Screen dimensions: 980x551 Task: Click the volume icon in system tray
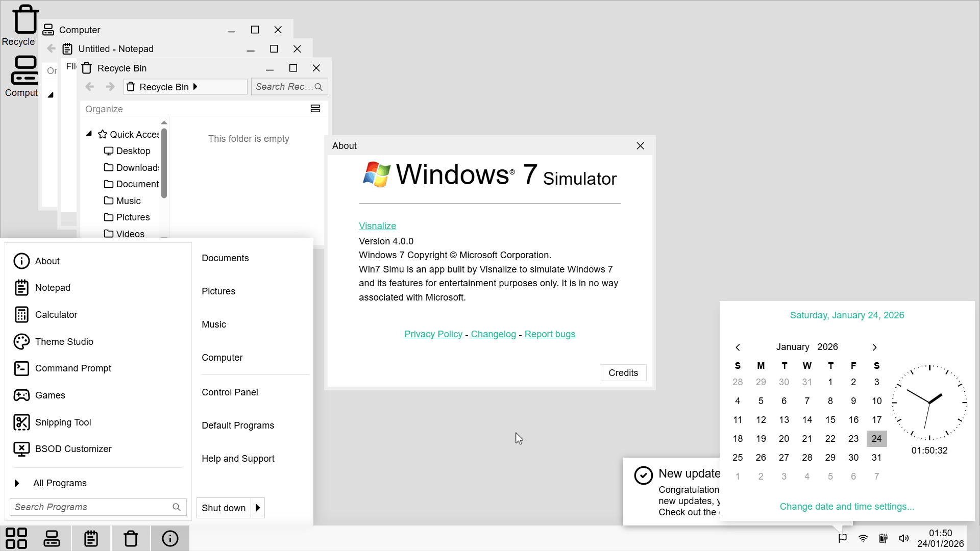(x=903, y=538)
